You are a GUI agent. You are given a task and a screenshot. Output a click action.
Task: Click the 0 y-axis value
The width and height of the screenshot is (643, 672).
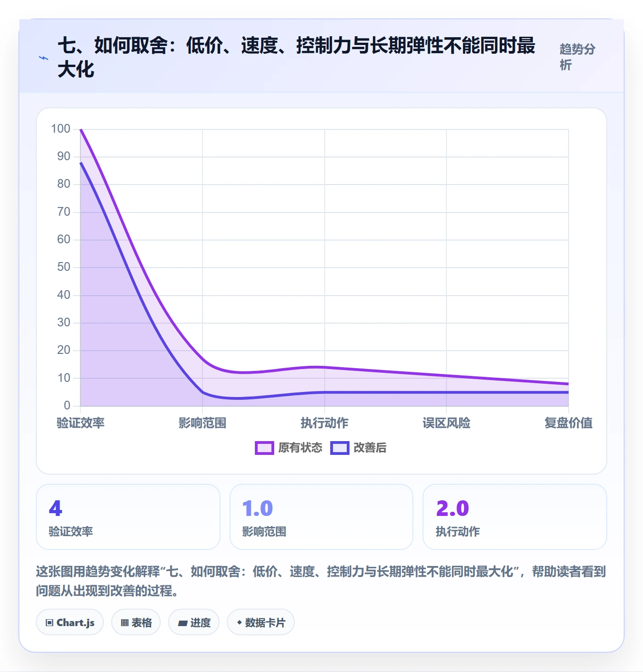(x=67, y=406)
